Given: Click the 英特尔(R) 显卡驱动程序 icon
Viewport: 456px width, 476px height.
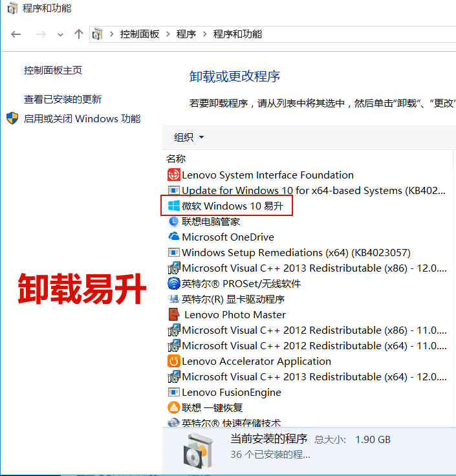Looking at the screenshot, I should 173,299.
